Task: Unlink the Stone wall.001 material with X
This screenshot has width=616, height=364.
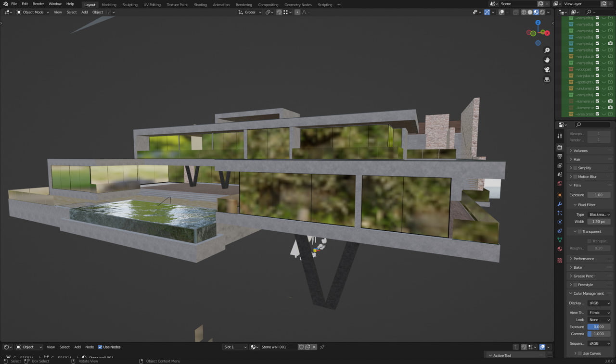Action: 314,347
